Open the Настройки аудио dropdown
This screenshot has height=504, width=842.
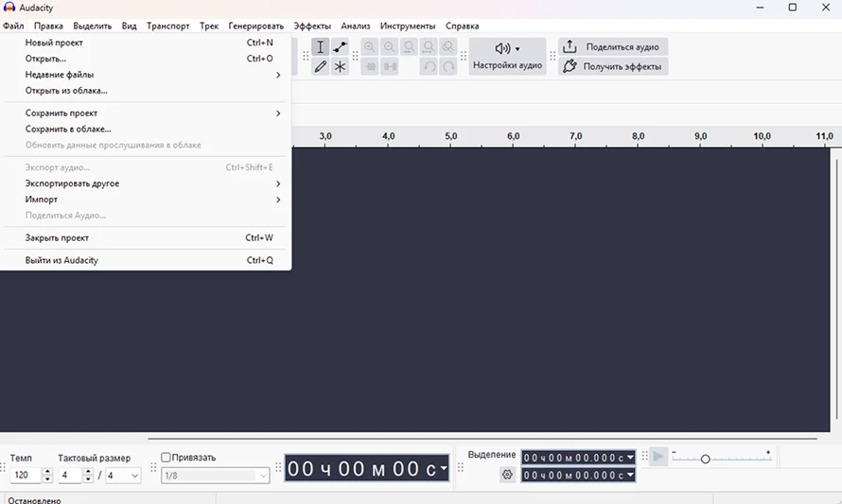507,56
